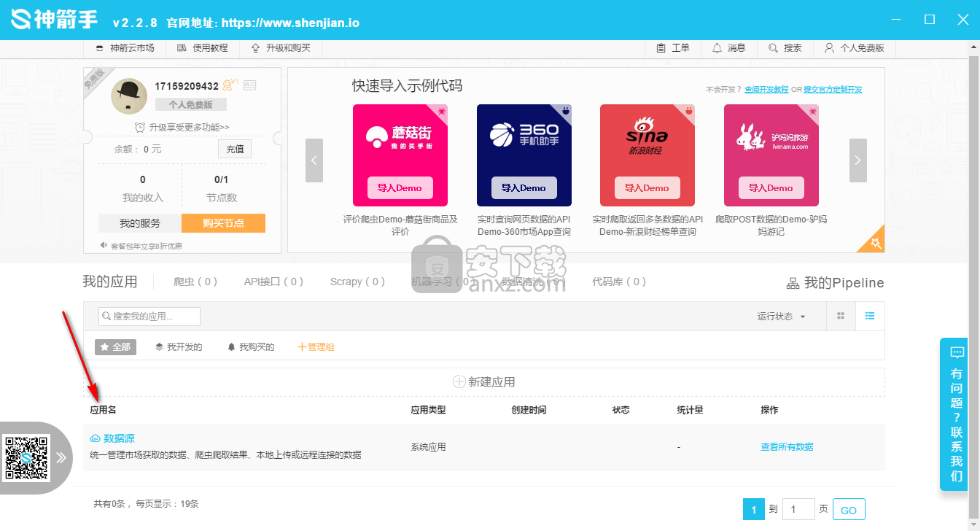This screenshot has width=980, height=531.
Task: Expand 运行状态 dropdown filter
Action: 782,317
